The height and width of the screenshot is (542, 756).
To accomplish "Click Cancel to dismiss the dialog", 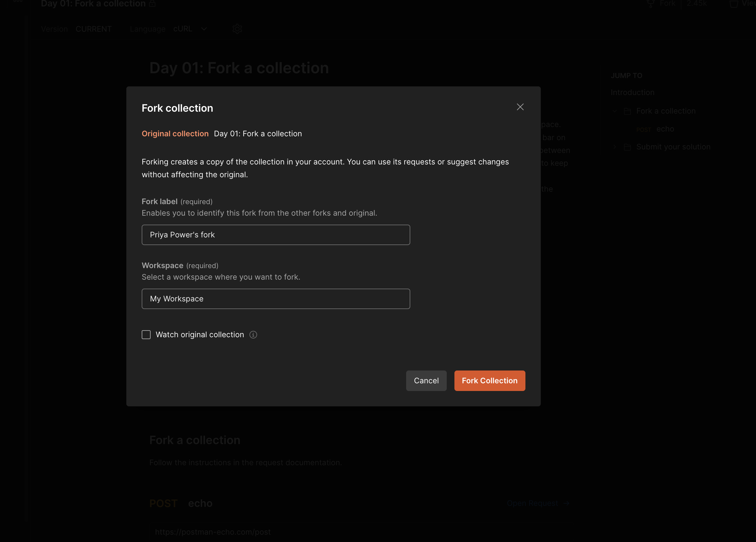I will (426, 380).
